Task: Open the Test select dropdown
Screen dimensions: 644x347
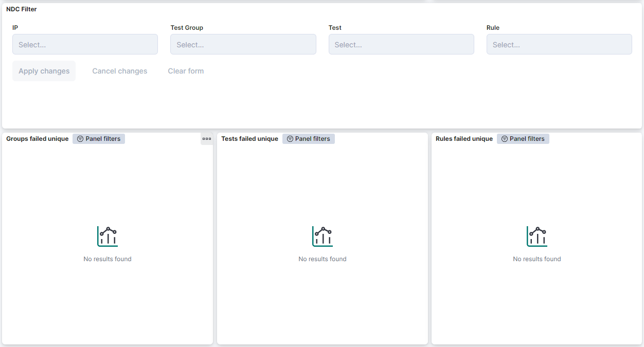Action: (401, 45)
